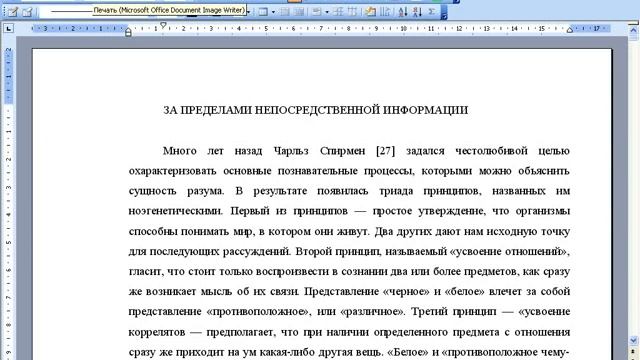Click the heading ЗА ПРЕДЕЛАМИ НЕПОСРЕДСТВЕННОЙ ИНФОРМАЦИИ

[x=316, y=110]
